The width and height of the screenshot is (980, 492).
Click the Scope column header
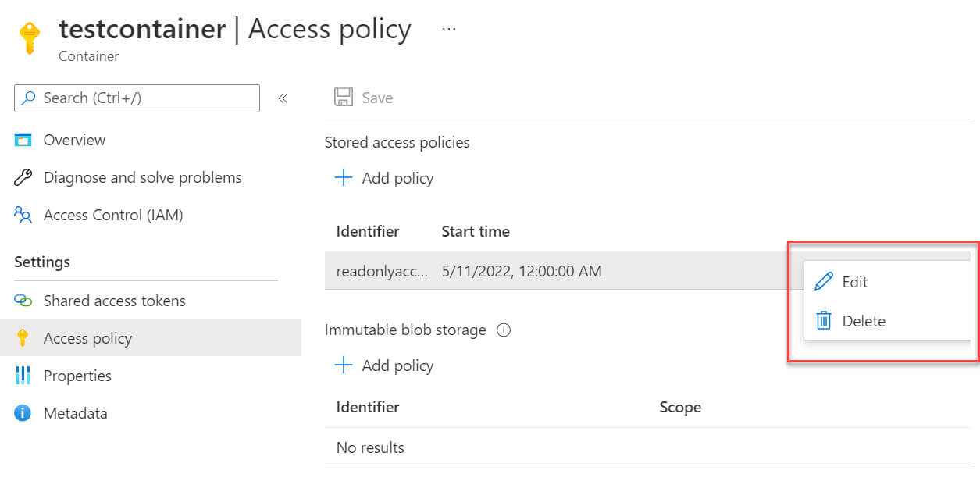click(680, 407)
